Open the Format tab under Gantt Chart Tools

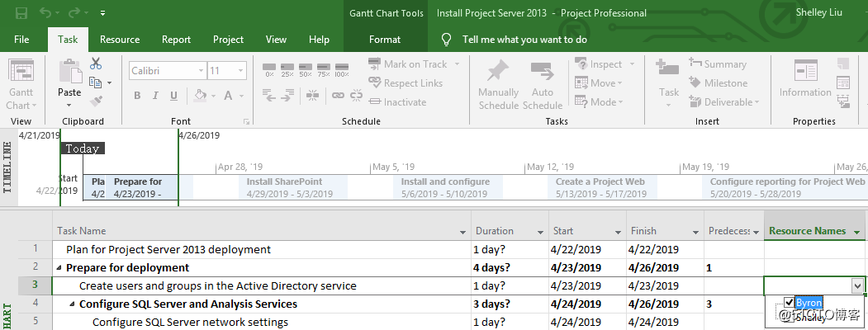pos(385,40)
